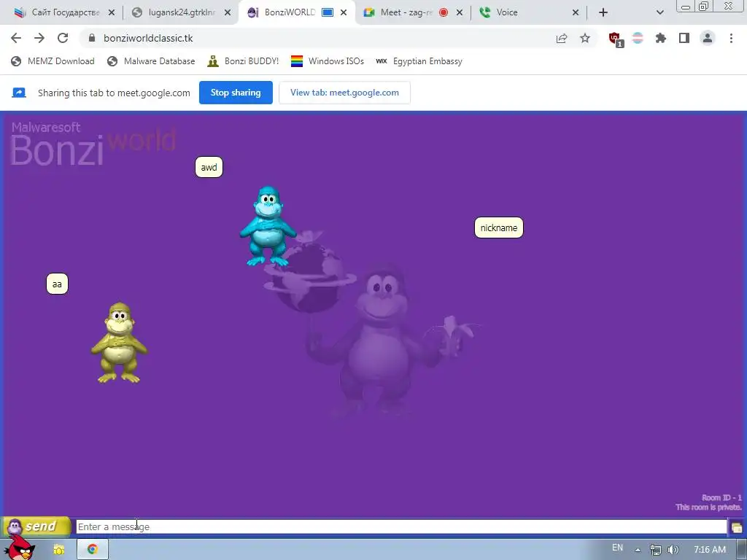
Task: Click the Angry Birds start button
Action: [x=19, y=548]
